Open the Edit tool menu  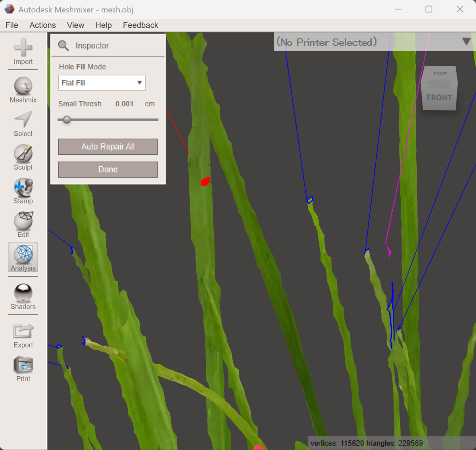[23, 225]
